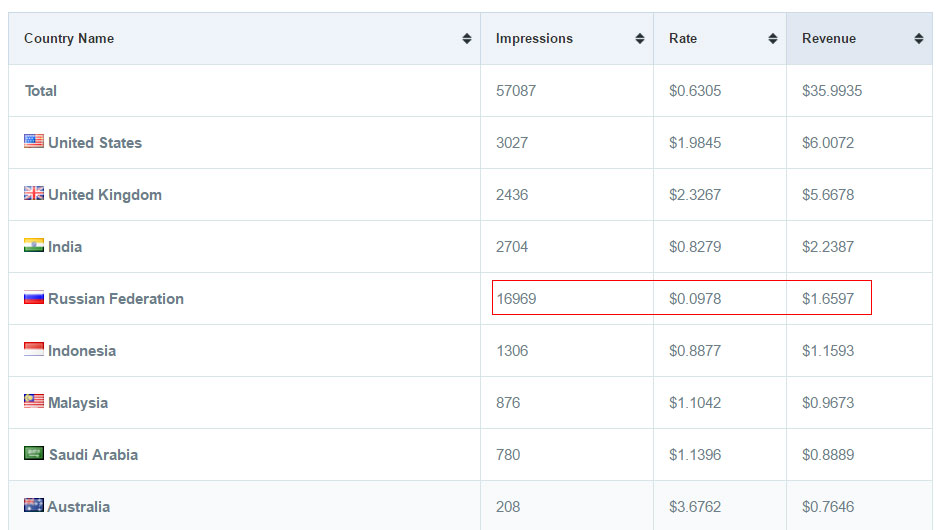Click the Revenue column header
Viewport: 942px width, 530px height.
coord(829,39)
